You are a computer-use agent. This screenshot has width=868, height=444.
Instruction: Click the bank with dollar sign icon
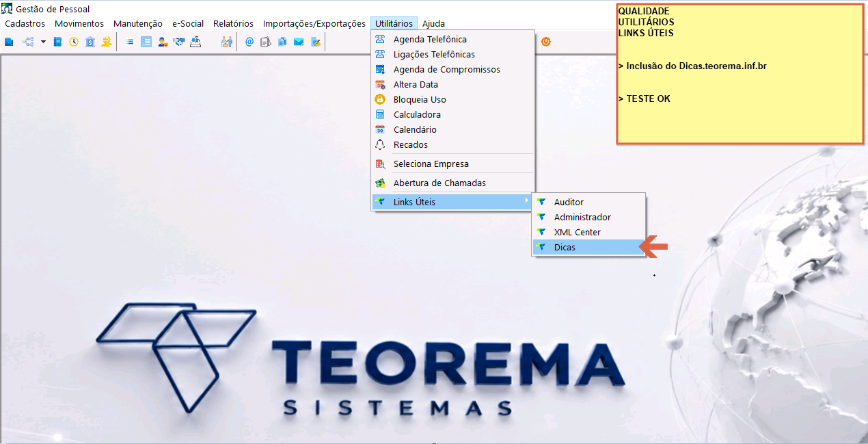pyautogui.click(x=90, y=42)
